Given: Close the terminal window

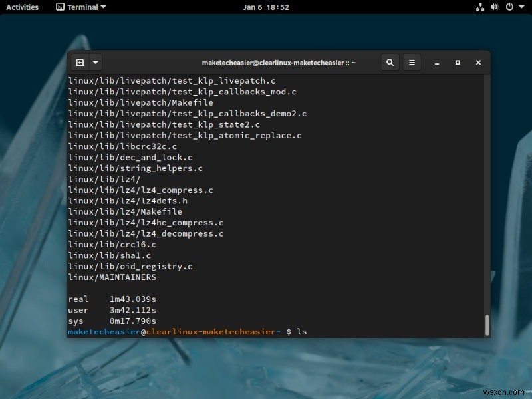Looking at the screenshot, I should 478,62.
